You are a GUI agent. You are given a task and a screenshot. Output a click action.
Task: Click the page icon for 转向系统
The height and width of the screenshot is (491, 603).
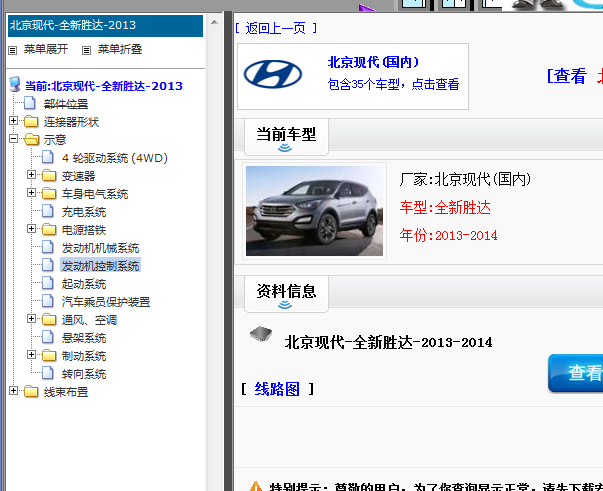pyautogui.click(x=48, y=373)
